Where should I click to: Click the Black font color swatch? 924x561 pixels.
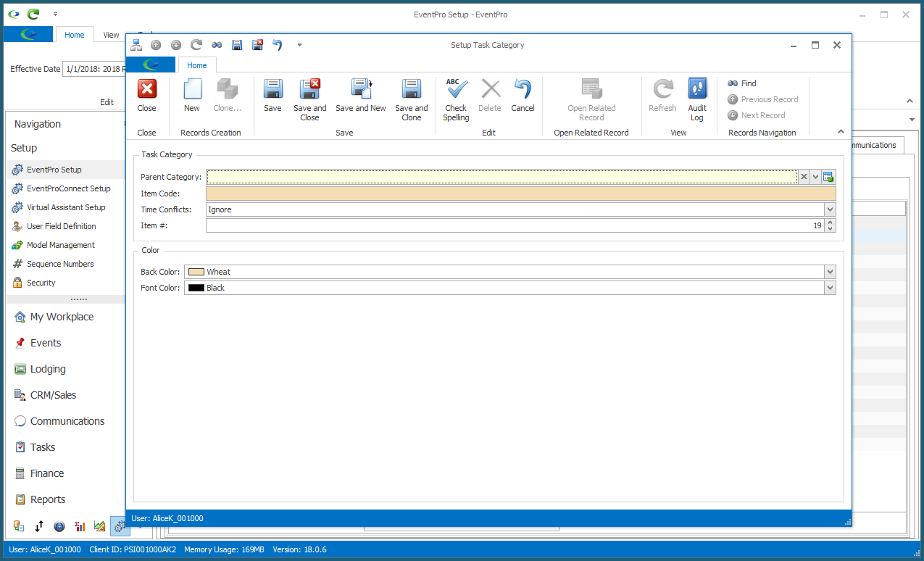196,288
